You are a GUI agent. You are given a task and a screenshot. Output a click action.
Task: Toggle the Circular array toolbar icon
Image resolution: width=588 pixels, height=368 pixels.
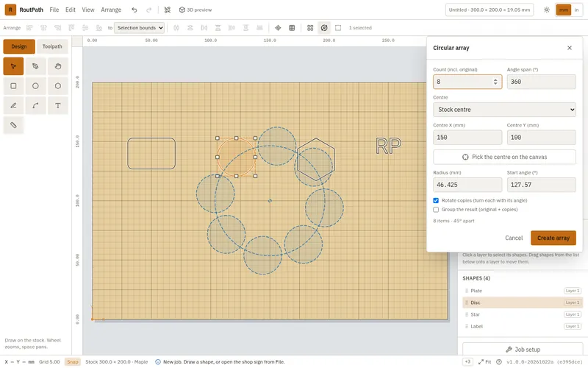(x=324, y=28)
